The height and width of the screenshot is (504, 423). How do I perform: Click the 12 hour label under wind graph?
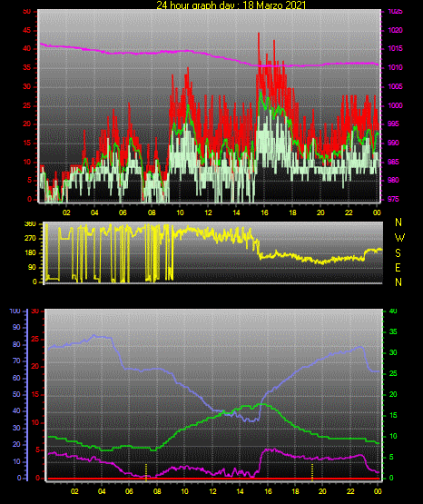tap(208, 212)
